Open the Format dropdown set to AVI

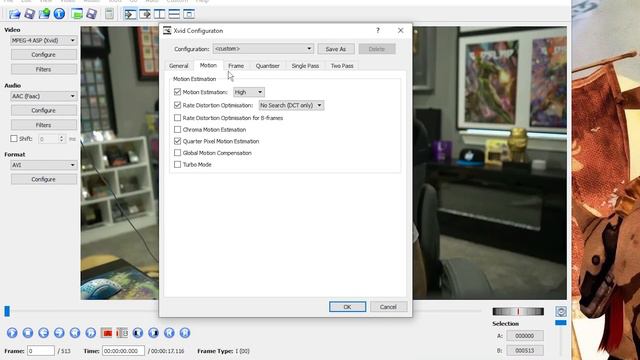coord(44,165)
